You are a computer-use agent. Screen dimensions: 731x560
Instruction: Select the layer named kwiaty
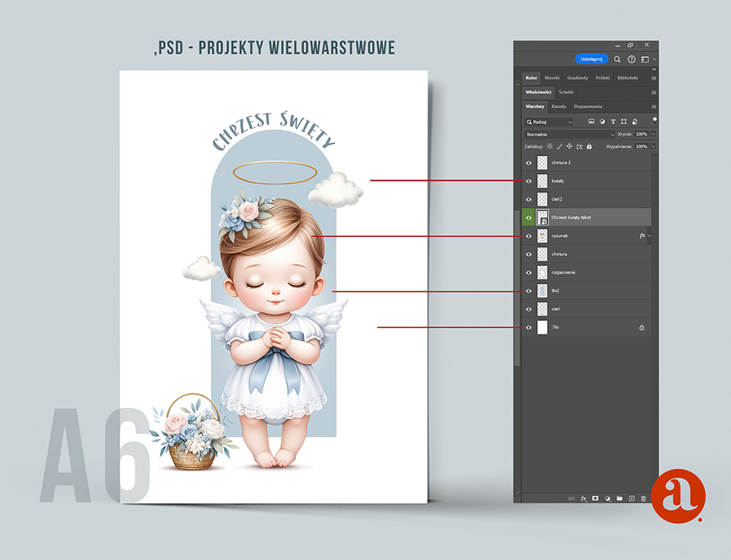pyautogui.click(x=586, y=182)
